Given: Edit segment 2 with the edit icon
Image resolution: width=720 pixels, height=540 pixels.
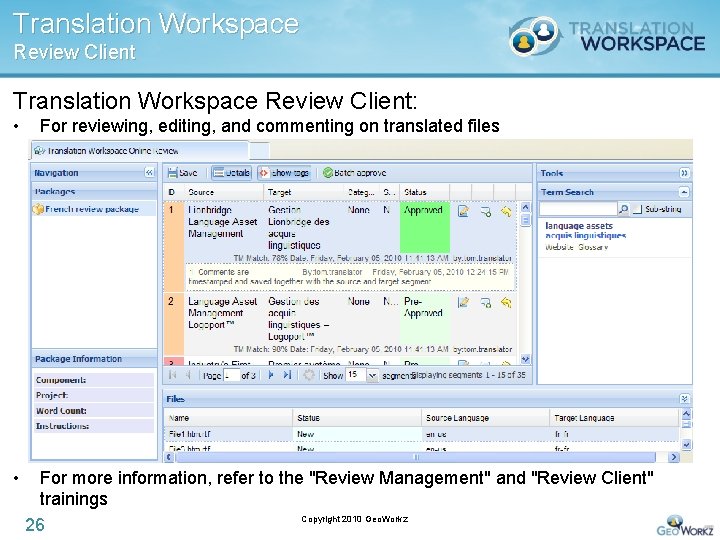Looking at the screenshot, I should click(463, 302).
